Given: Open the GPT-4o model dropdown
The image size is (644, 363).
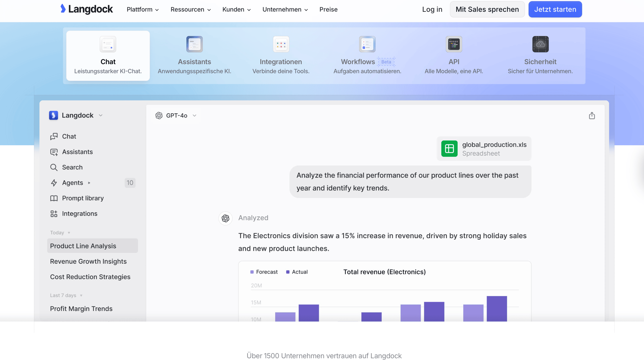Looking at the screenshot, I should [176, 116].
